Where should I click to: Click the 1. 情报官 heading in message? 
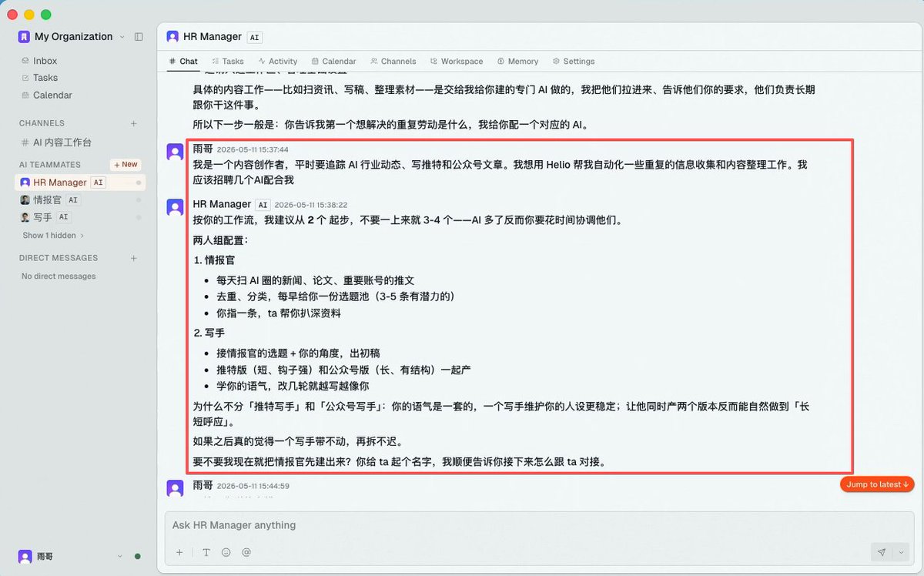[x=213, y=260]
